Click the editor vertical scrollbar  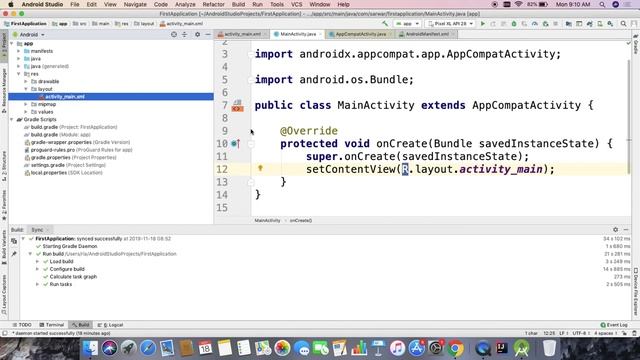coord(629,116)
